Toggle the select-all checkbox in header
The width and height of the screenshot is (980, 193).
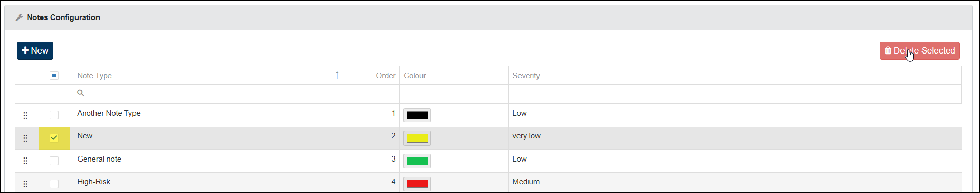pos(54,76)
